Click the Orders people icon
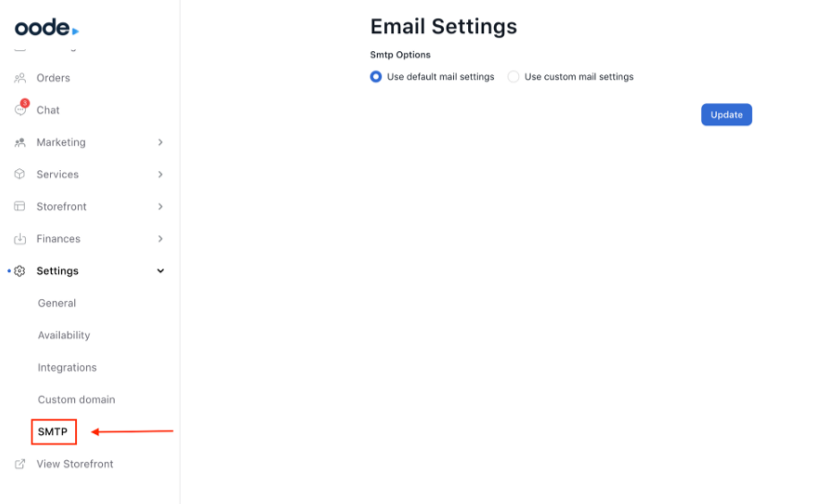 click(20, 78)
